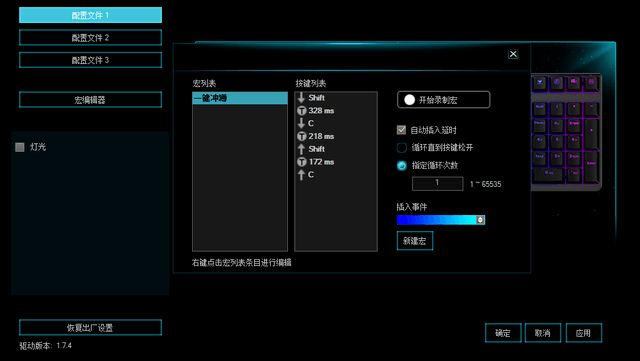Toggle the 灯光 checkbox

(20, 147)
